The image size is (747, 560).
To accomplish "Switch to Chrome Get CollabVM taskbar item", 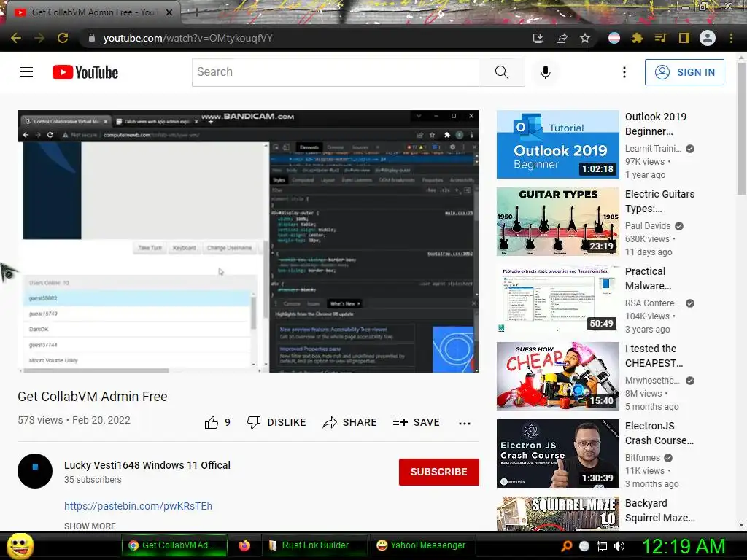I will click(174, 545).
